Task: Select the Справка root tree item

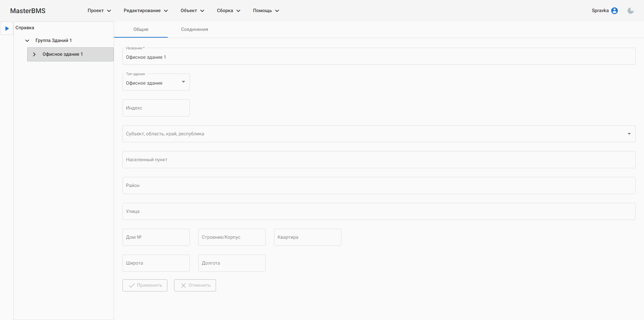Action: point(25,28)
